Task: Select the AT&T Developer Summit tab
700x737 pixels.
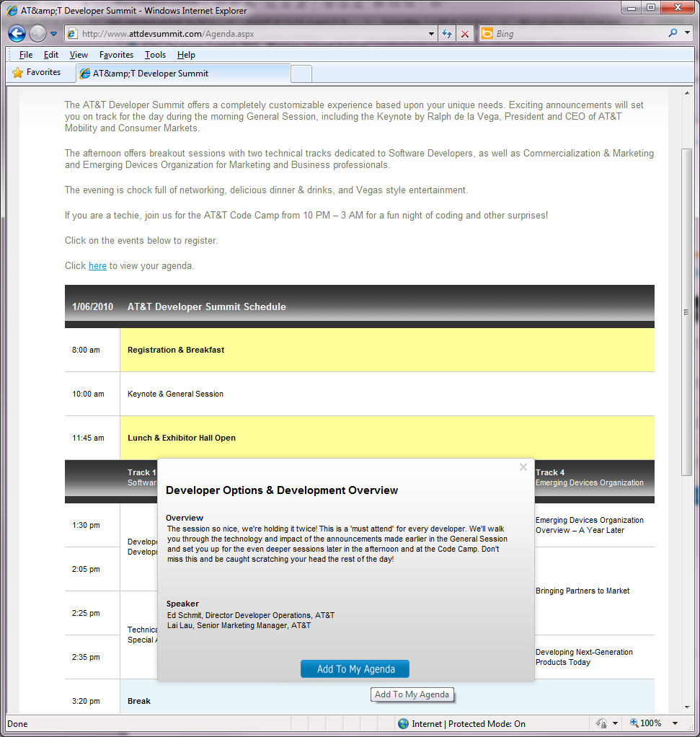Action: coord(183,74)
